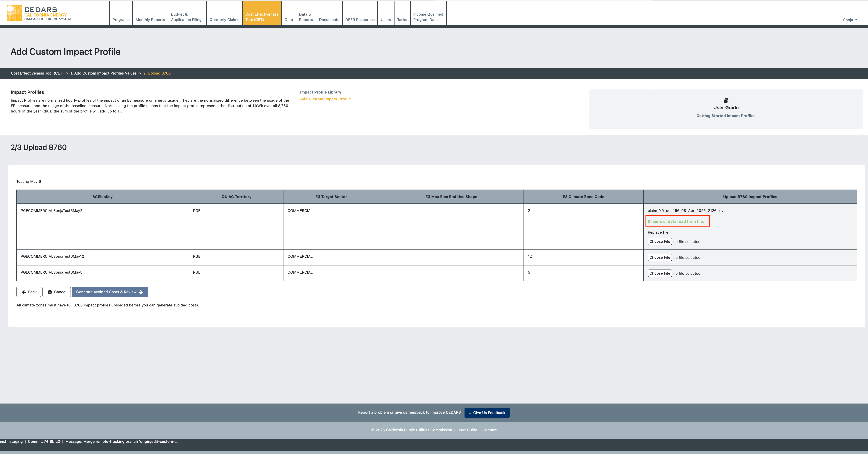Choose file for PGECOMMERCIALSonjaTest6May5 row
This screenshot has height=454, width=868.
point(659,273)
